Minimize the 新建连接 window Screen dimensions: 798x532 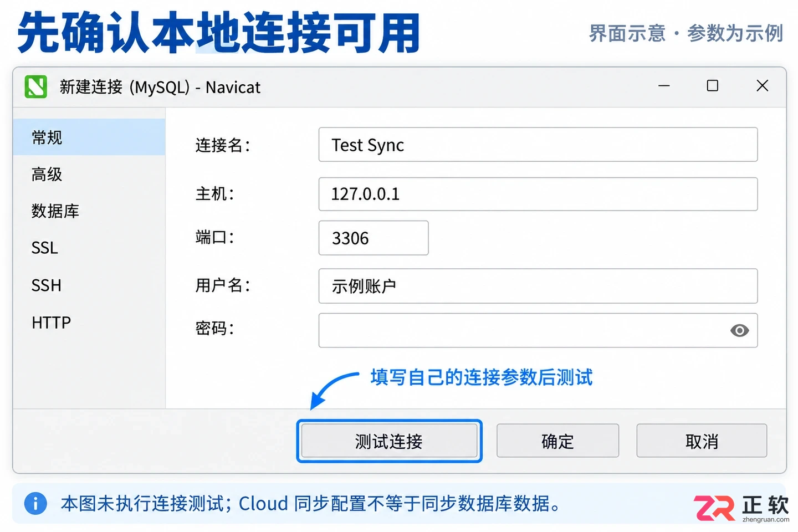pyautogui.click(x=664, y=86)
